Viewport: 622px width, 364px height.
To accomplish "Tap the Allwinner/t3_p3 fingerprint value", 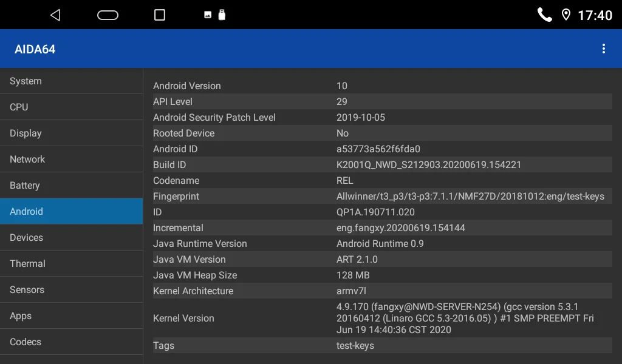I will 470,197.
